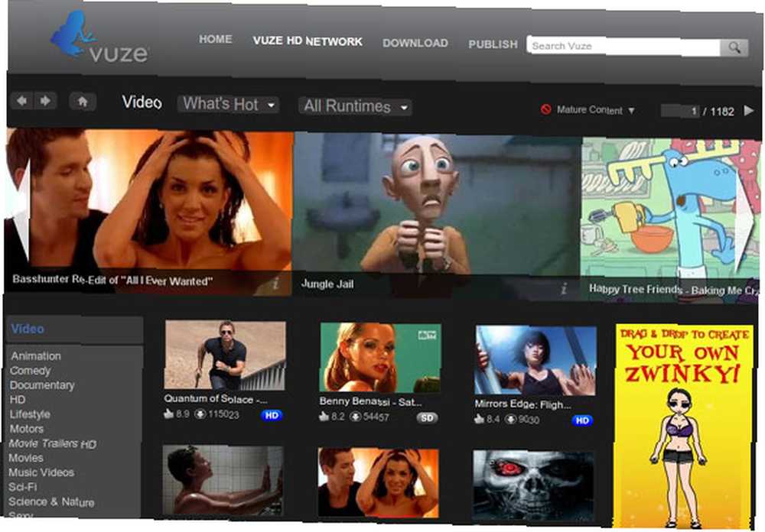Open the Quantum of Solace thumbnail
This screenshot has height=532, width=765.
click(x=225, y=355)
